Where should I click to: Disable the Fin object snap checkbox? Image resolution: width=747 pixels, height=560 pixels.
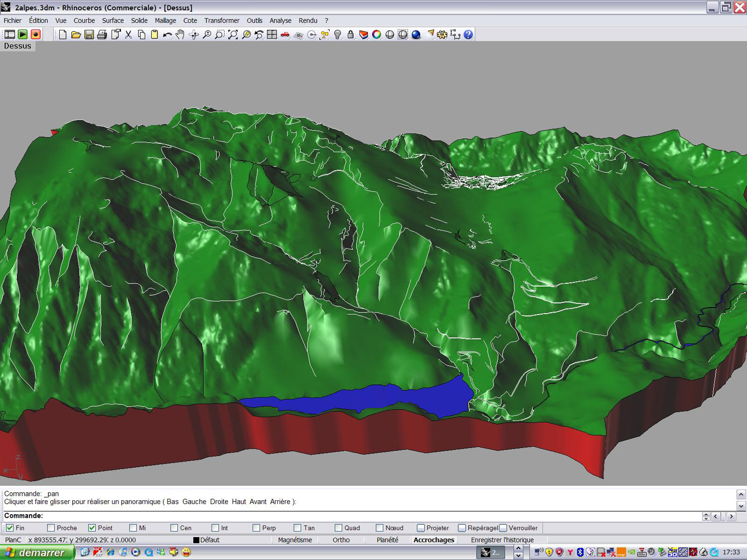click(10, 528)
